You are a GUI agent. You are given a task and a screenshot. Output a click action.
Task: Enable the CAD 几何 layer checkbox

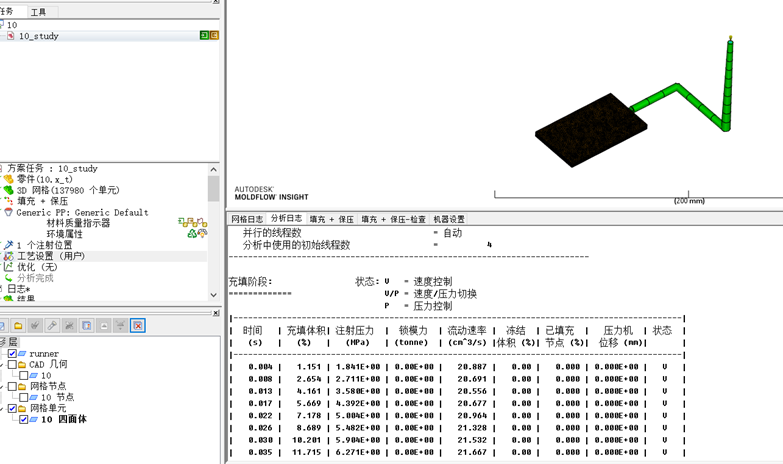(12, 365)
